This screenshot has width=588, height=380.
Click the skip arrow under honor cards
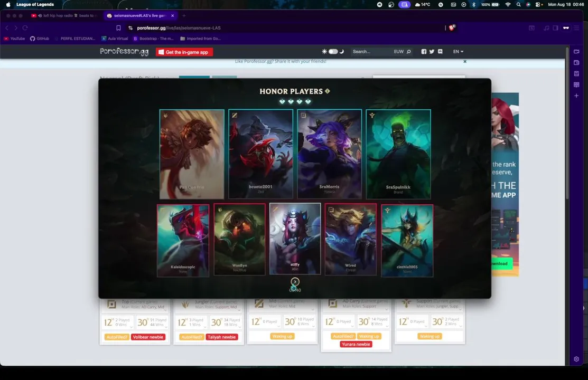tap(295, 281)
